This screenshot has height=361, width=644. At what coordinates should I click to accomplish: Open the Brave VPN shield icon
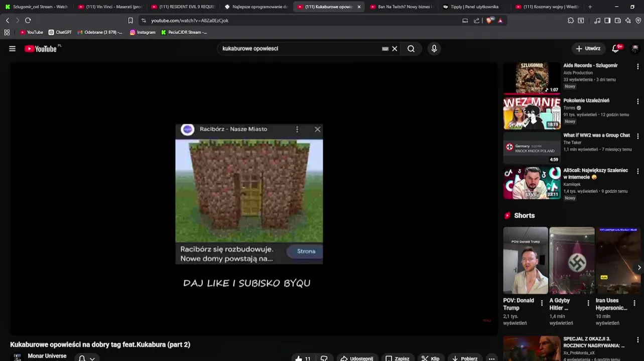click(638, 21)
